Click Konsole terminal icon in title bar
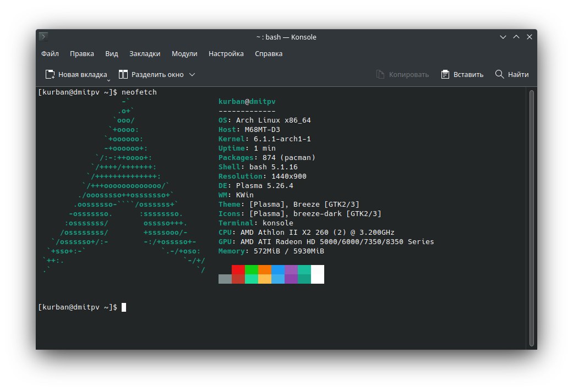The height and width of the screenshot is (392, 573). 43,36
